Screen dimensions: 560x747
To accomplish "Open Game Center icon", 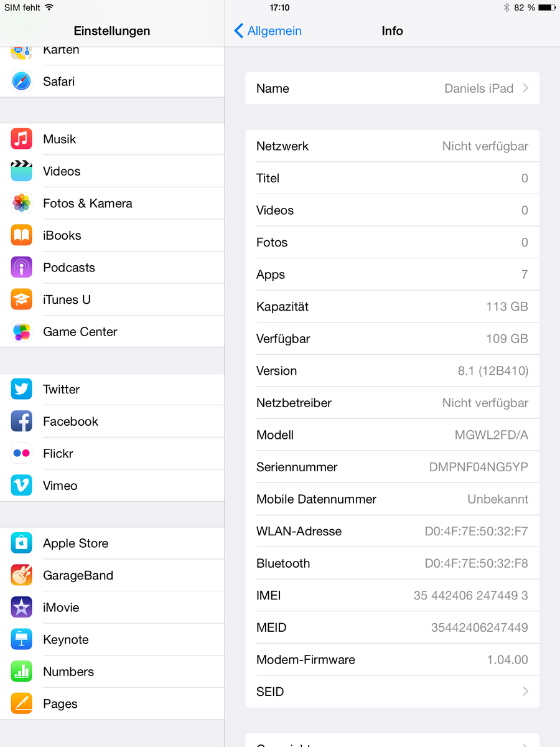I will (x=21, y=332).
